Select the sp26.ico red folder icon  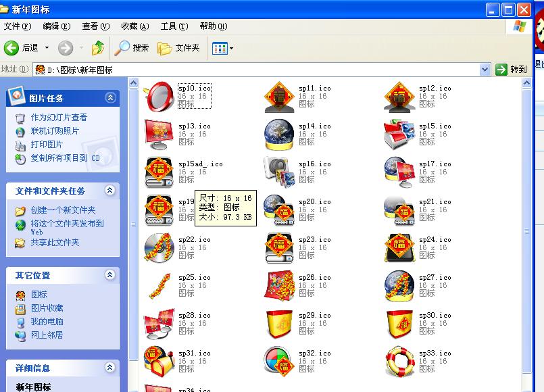point(279,285)
